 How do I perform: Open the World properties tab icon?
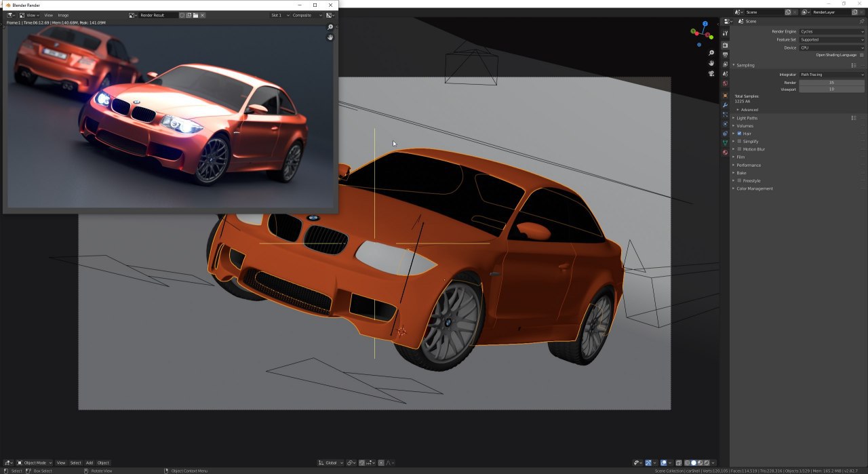click(x=725, y=83)
